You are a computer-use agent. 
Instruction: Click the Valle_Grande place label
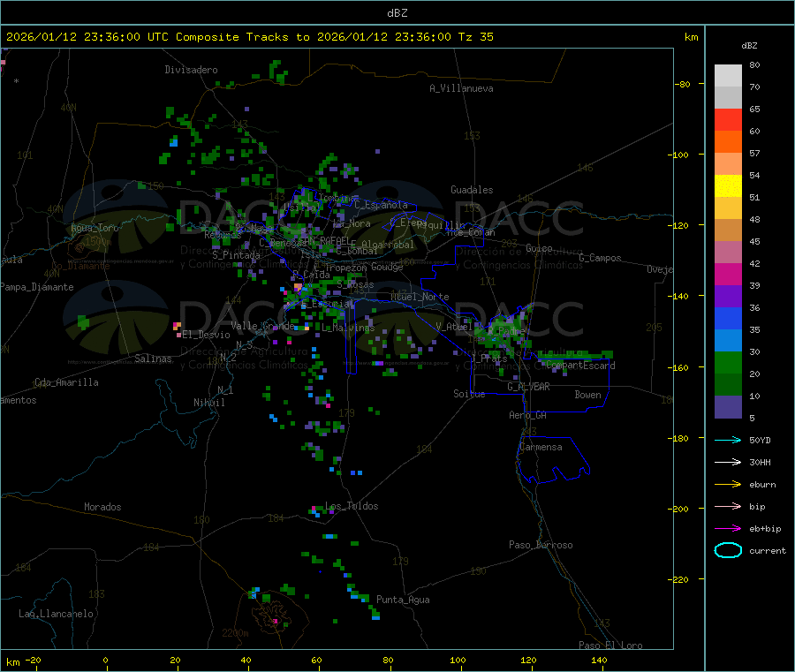(262, 325)
